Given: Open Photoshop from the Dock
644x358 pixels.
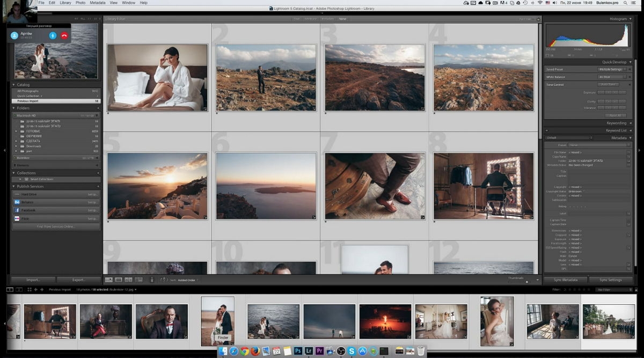Looking at the screenshot, I should pyautogui.click(x=298, y=350).
